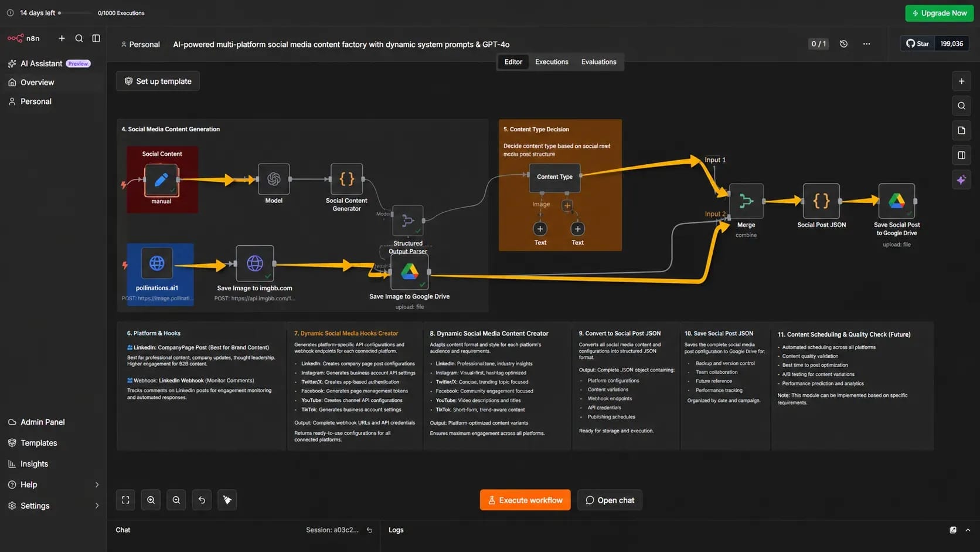
Task: Click the plus icon beside the n8n logo
Action: coord(62,38)
